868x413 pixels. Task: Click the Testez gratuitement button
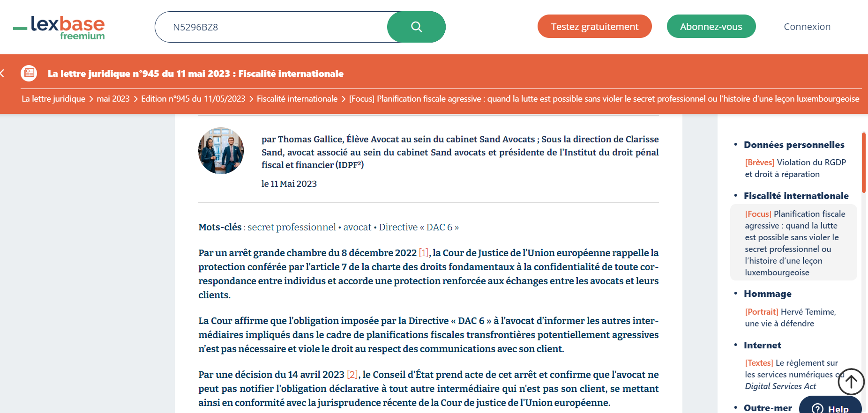594,27
